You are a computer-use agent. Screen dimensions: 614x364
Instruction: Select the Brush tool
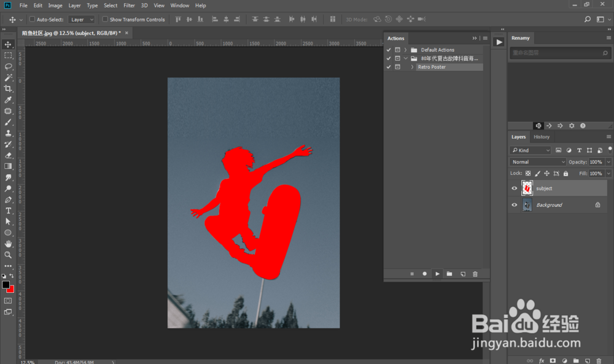(x=8, y=122)
